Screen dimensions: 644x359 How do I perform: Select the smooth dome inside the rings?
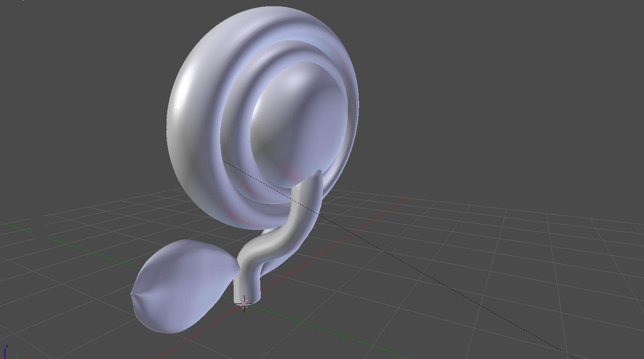click(x=298, y=125)
